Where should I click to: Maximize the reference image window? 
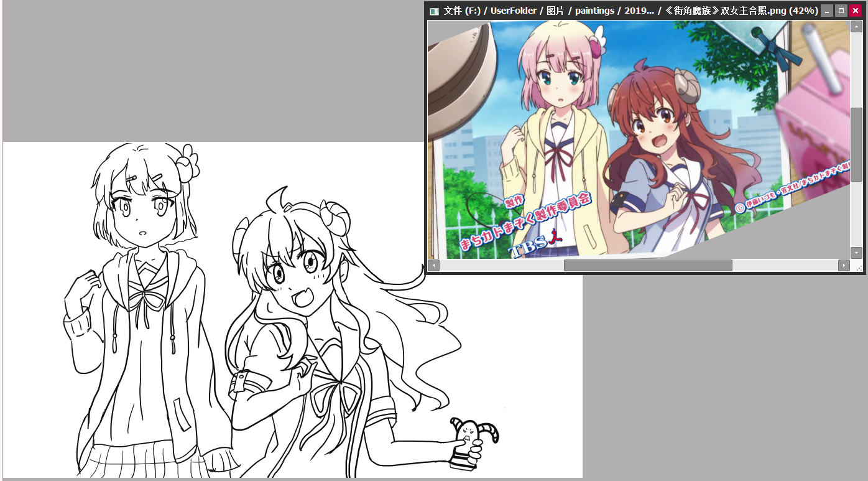(x=841, y=11)
